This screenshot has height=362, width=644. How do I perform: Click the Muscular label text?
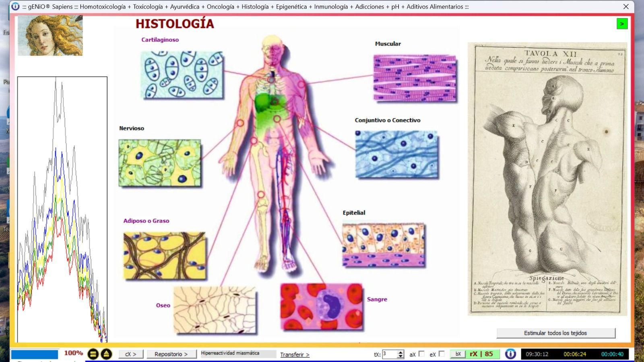388,44
